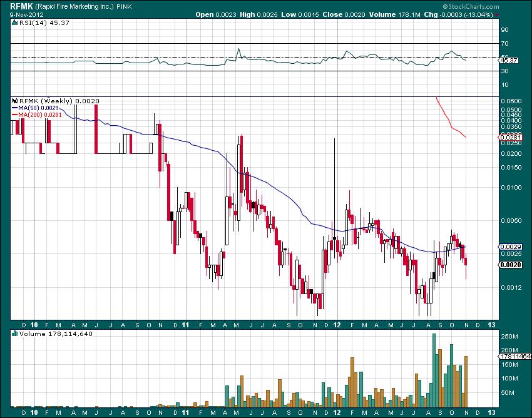This screenshot has height=418, width=532.
Task: Click the RFMK ticker symbol title
Action: click(x=21, y=6)
